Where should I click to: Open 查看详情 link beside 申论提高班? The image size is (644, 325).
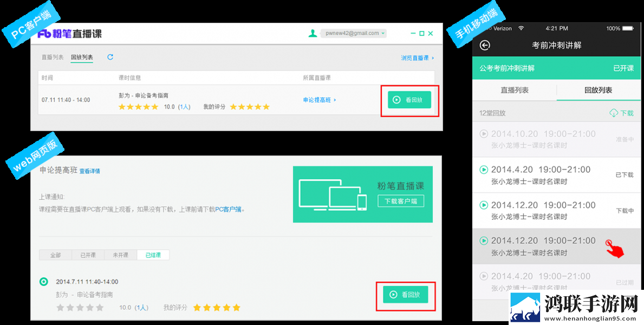tap(89, 171)
